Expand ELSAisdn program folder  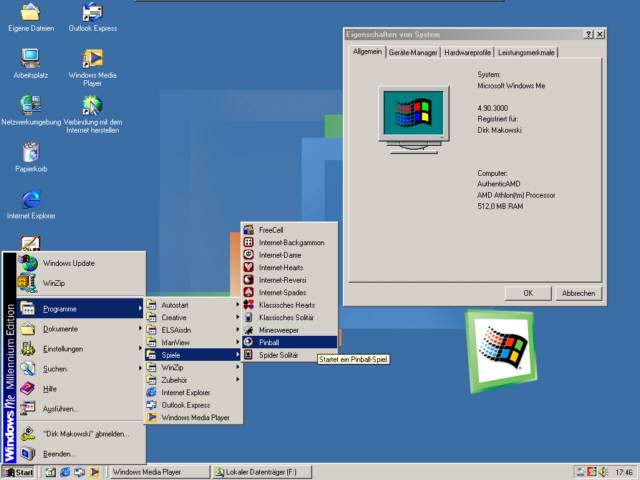click(193, 330)
